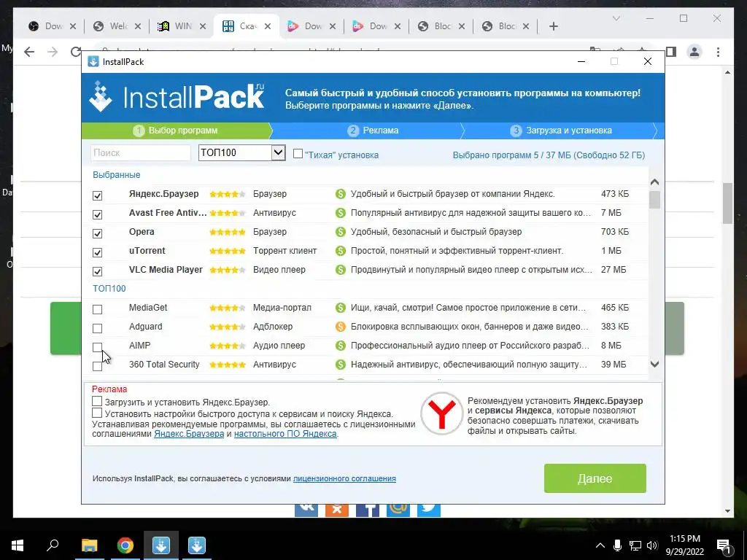Check 'Загрузить и установить Яндекс.Браузер' option
The width and height of the screenshot is (747, 560).
click(x=97, y=402)
